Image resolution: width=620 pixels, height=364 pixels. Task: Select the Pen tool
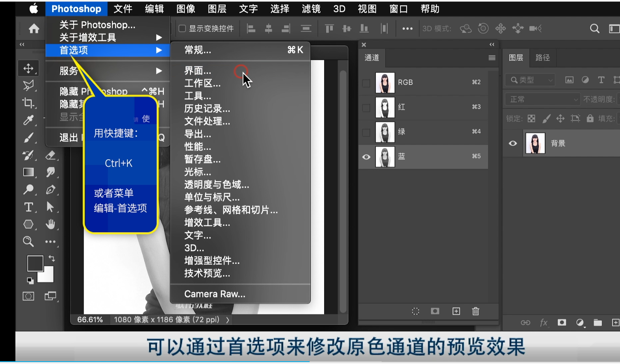50,189
